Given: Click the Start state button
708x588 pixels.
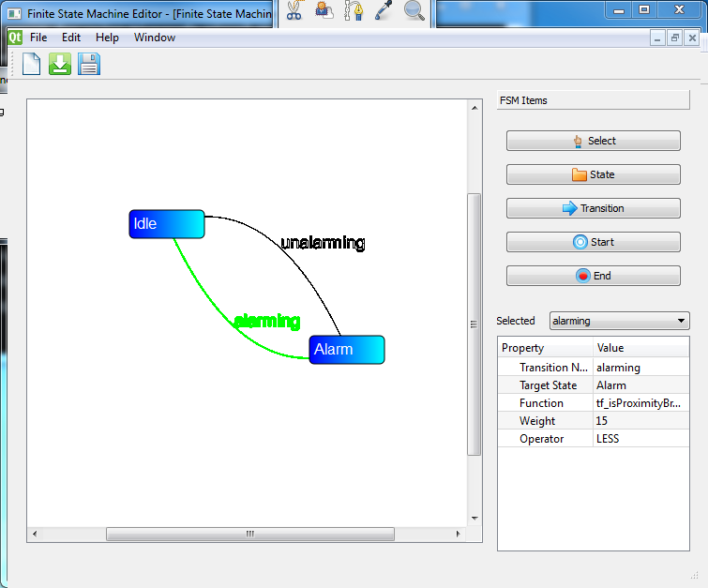Looking at the screenshot, I should point(593,242).
